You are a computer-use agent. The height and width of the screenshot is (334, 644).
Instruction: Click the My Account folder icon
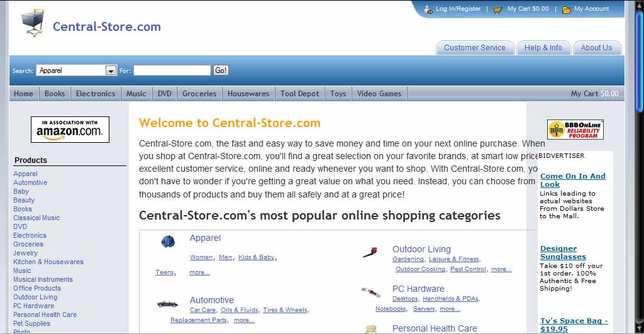pyautogui.click(x=567, y=9)
